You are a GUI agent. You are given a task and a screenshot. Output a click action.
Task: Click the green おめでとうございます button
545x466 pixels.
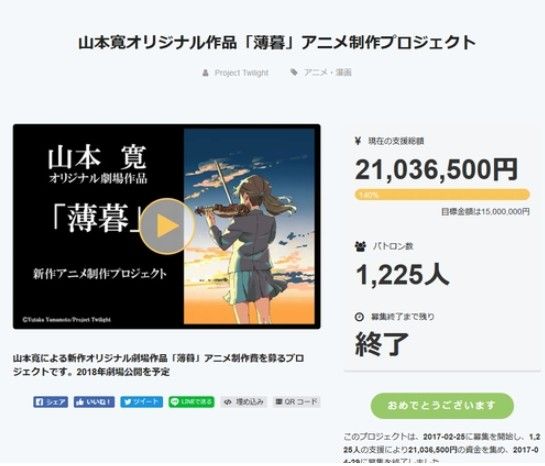(x=442, y=406)
